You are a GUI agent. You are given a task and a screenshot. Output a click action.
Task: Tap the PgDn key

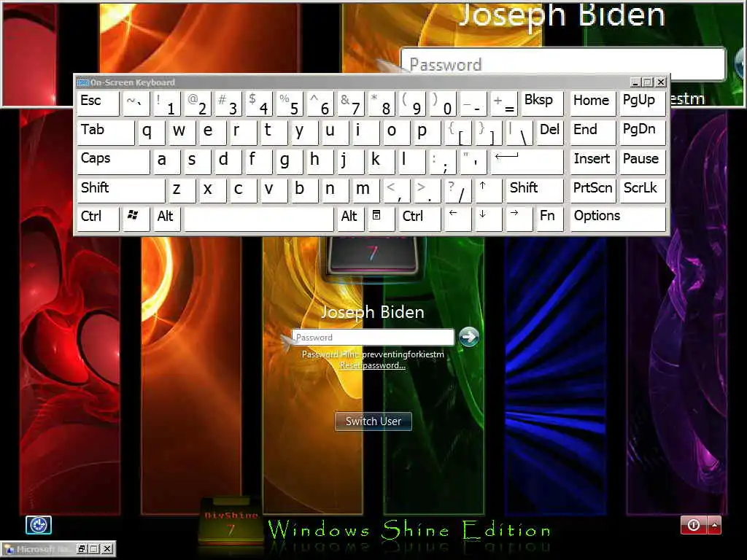(643, 132)
